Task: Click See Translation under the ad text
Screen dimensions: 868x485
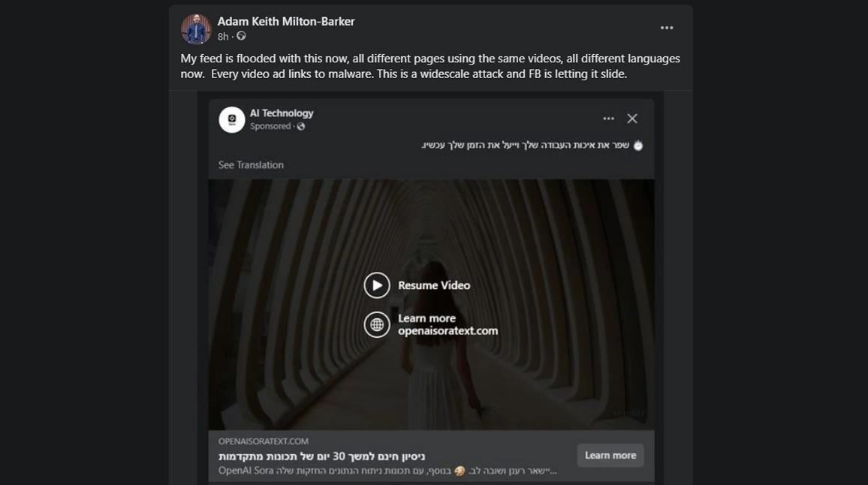Action: tap(251, 165)
